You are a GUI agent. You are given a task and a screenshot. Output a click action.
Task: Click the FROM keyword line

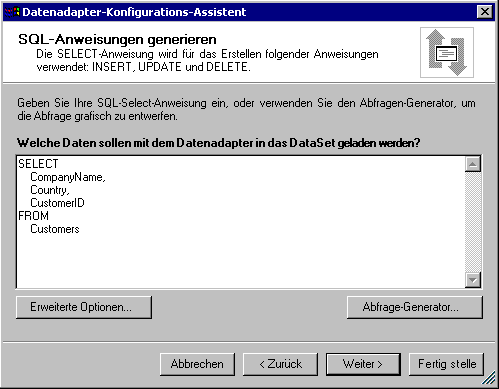pyautogui.click(x=33, y=216)
